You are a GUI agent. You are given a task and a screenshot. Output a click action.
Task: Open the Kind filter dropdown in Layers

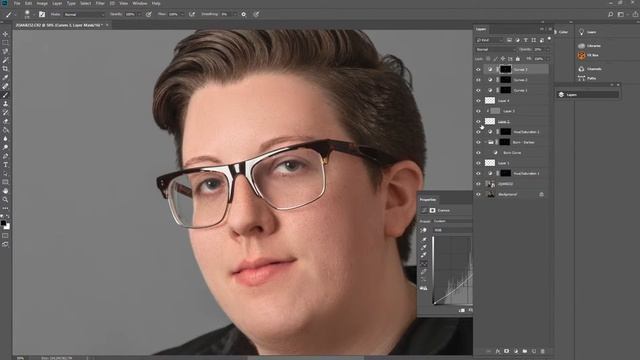[x=490, y=40]
